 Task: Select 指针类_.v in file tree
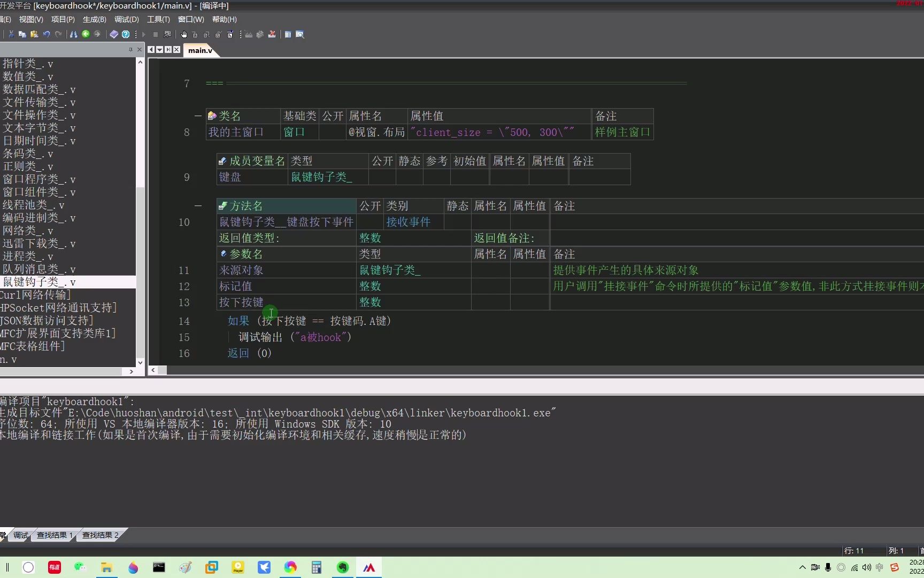[28, 64]
